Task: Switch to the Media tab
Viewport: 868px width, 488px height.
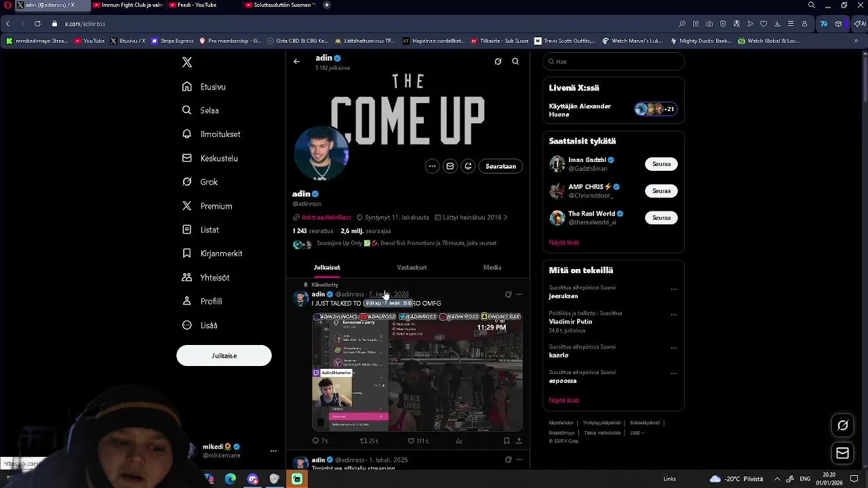Action: pos(492,268)
